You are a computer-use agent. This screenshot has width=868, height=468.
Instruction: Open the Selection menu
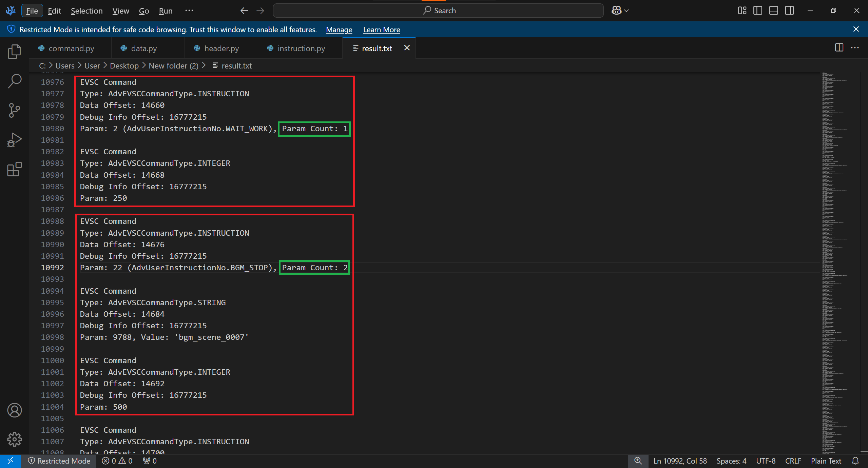coord(86,11)
